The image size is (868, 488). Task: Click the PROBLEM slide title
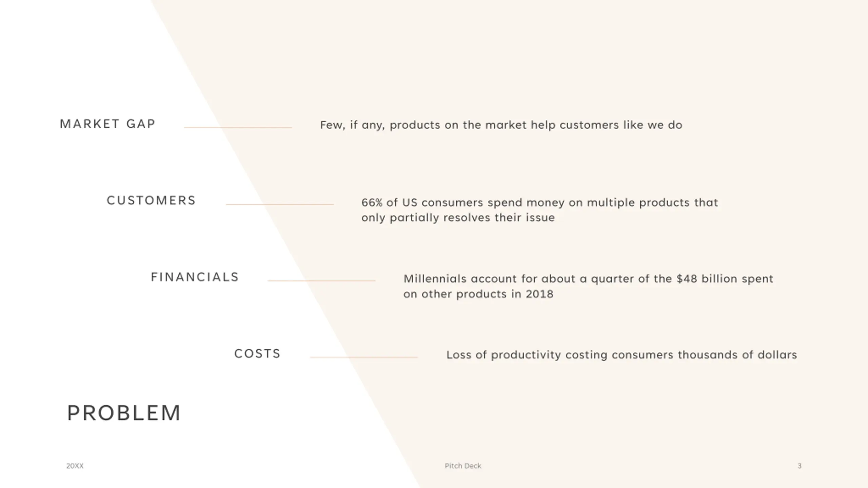coord(124,413)
